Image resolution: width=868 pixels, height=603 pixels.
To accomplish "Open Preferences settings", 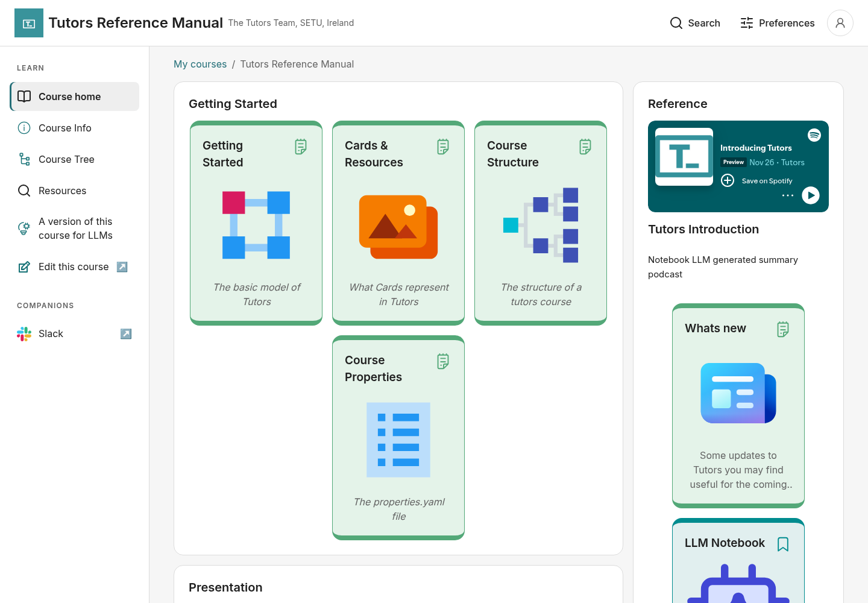I will (x=778, y=23).
